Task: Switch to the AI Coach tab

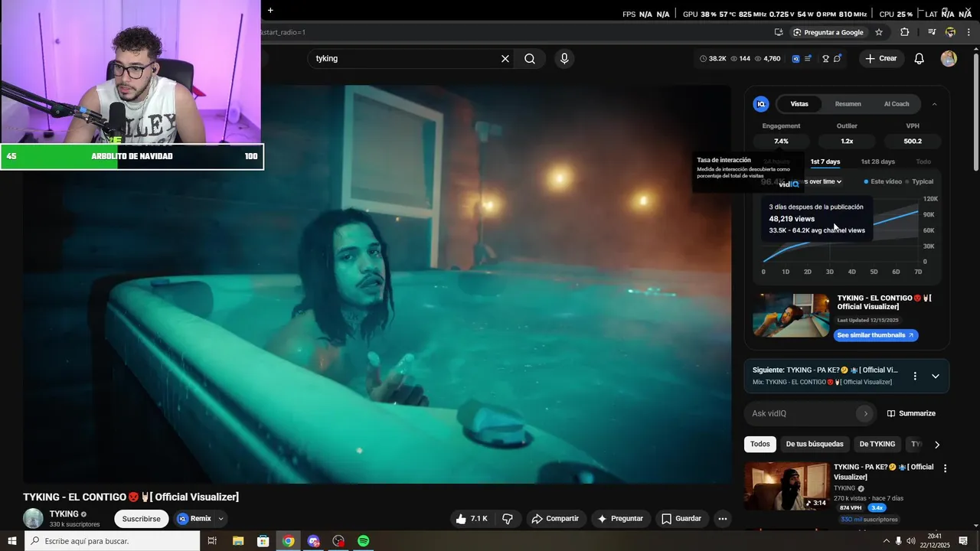Action: click(x=897, y=104)
